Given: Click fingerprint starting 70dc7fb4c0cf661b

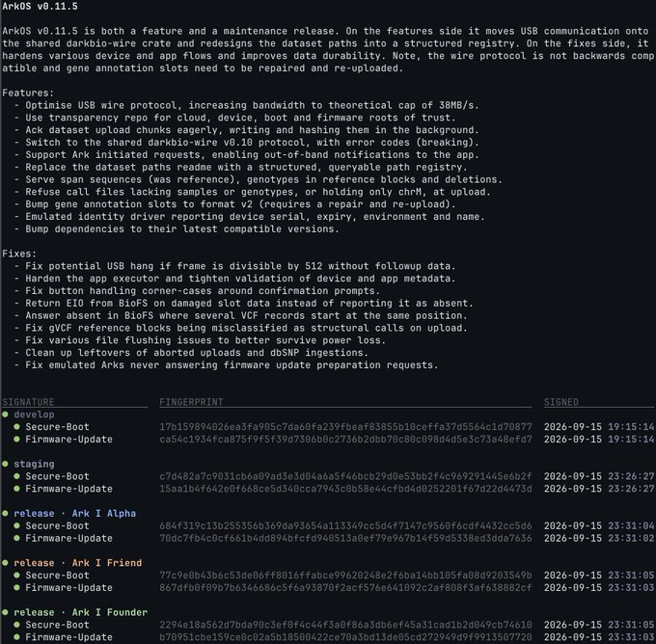Looking at the screenshot, I should coord(345,538).
